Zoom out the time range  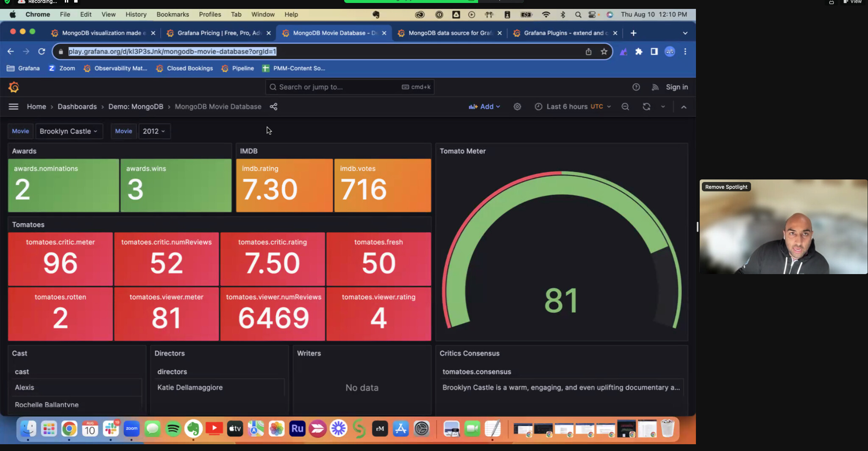tap(625, 106)
